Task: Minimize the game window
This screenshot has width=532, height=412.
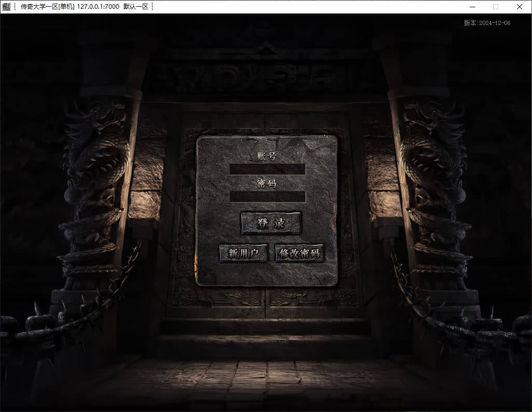Action: pos(472,7)
